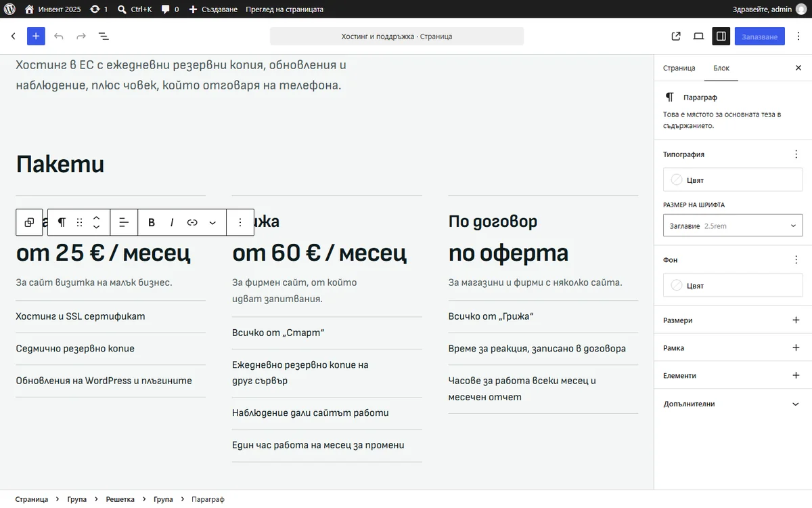Select the по оферта price text
Screen dimensions: 812x508
coord(508,253)
